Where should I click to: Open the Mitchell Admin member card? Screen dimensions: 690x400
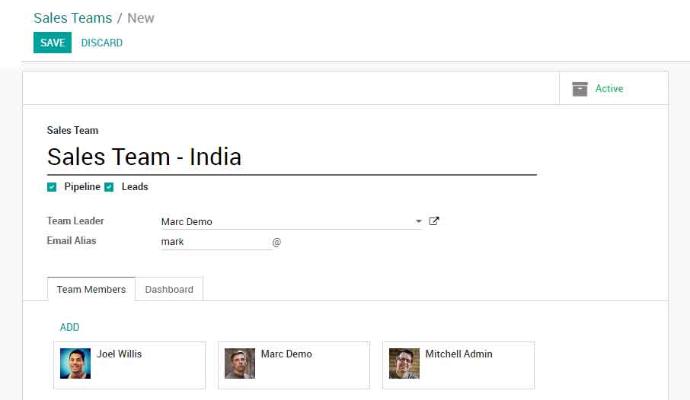(x=470, y=365)
